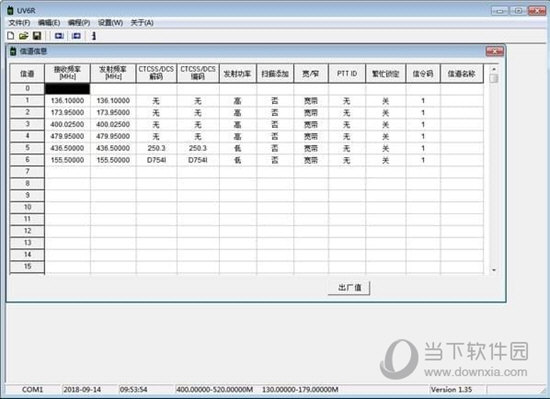
Task: Click Version 1.35 in the status bar
Action: click(451, 390)
